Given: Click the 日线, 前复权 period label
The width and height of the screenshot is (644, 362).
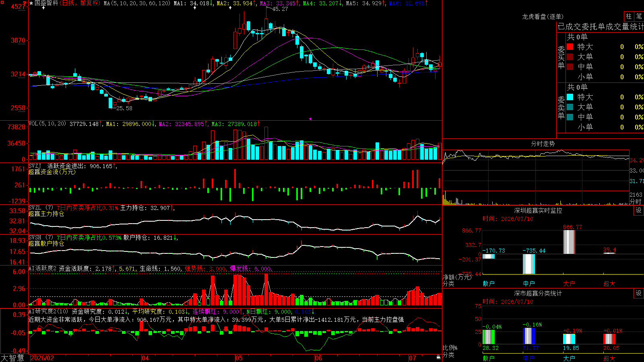Looking at the screenshot, I should pyautogui.click(x=81, y=3).
